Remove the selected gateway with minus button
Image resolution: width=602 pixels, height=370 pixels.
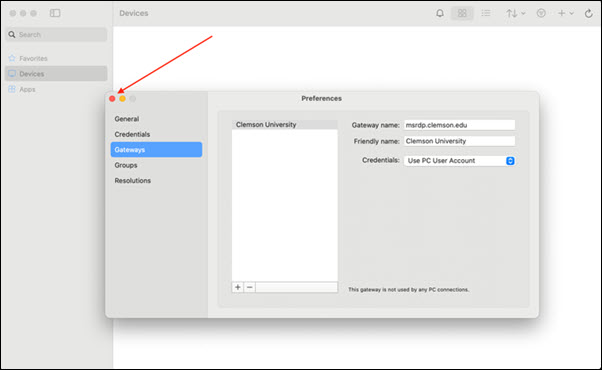pyautogui.click(x=250, y=287)
